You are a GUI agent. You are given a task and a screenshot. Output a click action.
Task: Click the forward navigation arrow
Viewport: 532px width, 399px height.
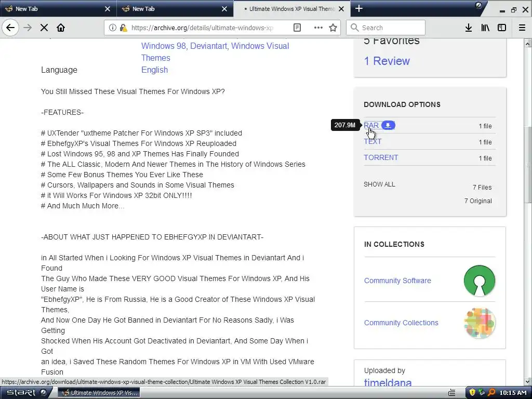[x=28, y=28]
